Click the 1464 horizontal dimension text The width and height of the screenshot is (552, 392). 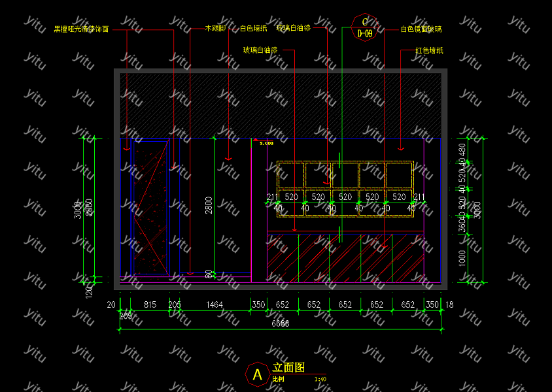coord(215,304)
